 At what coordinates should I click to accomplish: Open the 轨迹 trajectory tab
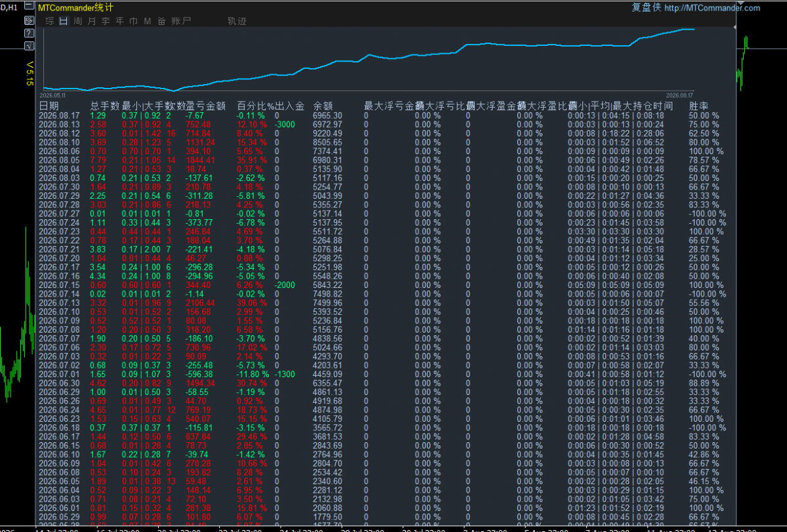click(237, 21)
